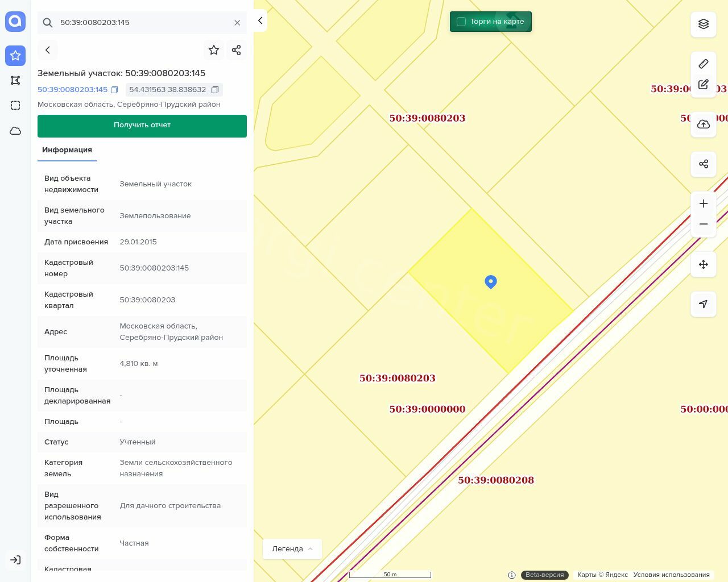Zoom in on the map

pos(704,203)
